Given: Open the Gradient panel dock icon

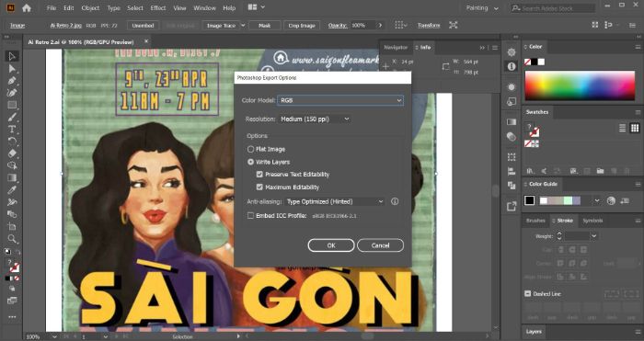Looking at the screenshot, I should pyautogui.click(x=512, y=122).
